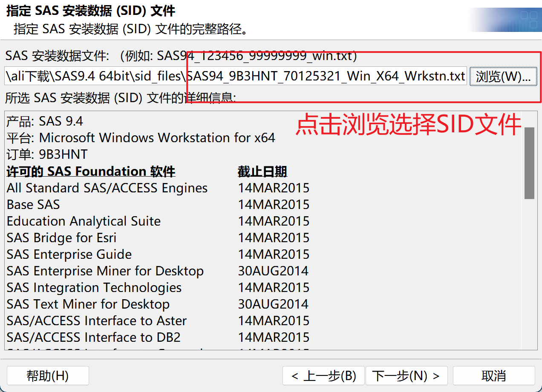Screen dimensions: 542x392
Task: Click the 取消 cancel button
Action: click(x=494, y=376)
